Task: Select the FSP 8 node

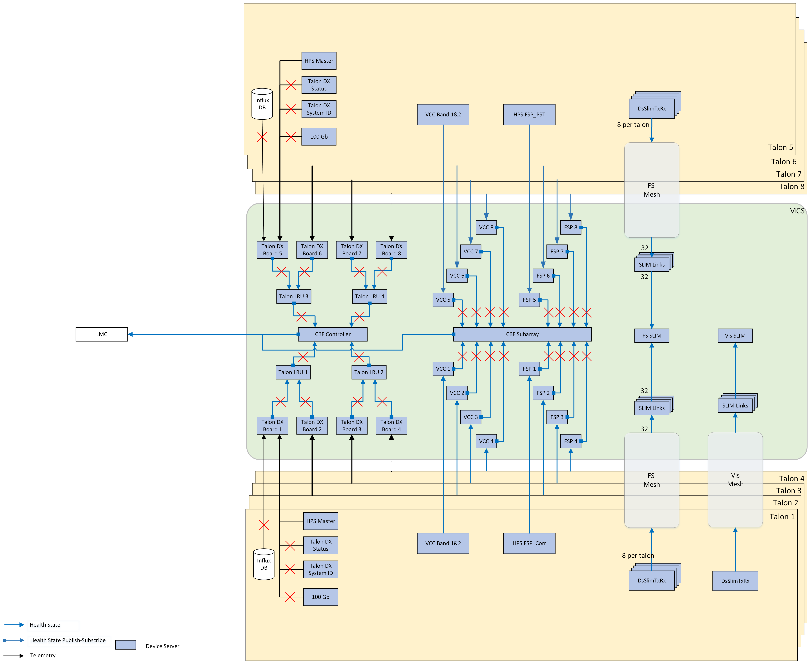Action: coord(571,228)
